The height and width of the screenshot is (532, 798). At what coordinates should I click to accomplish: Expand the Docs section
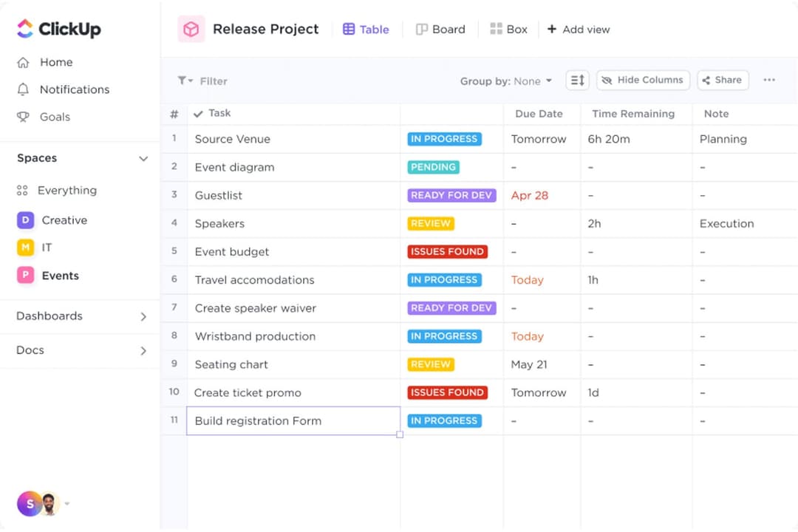pos(143,351)
